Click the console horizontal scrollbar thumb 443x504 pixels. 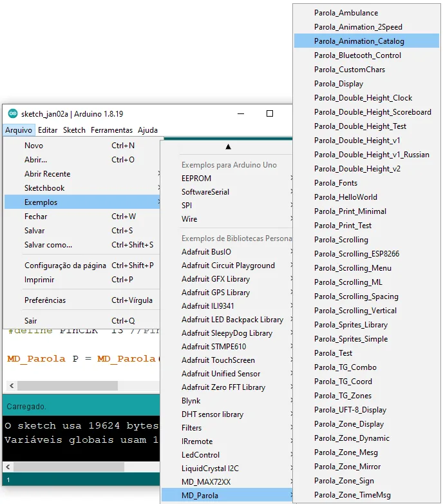(69, 467)
